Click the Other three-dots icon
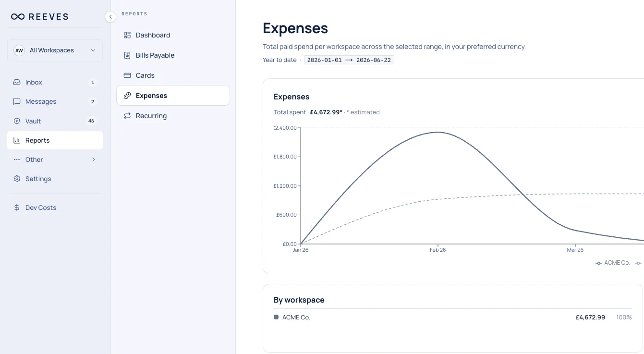 pyautogui.click(x=17, y=159)
